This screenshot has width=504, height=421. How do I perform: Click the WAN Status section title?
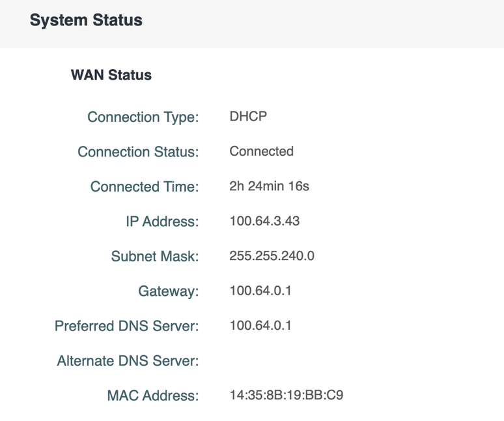pos(111,76)
